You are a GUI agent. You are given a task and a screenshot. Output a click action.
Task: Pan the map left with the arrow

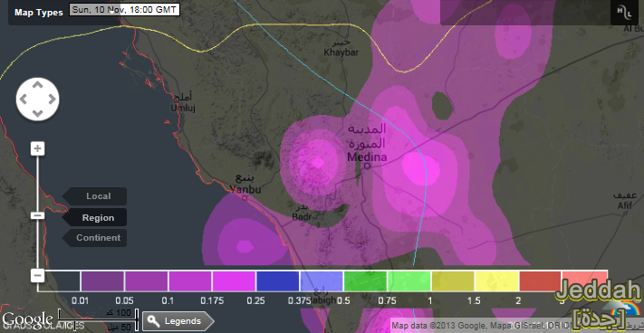click(x=24, y=100)
